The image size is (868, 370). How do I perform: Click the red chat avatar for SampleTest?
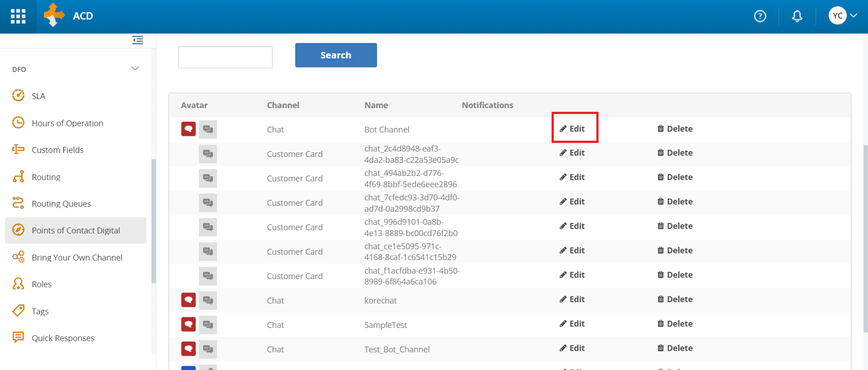click(x=189, y=324)
